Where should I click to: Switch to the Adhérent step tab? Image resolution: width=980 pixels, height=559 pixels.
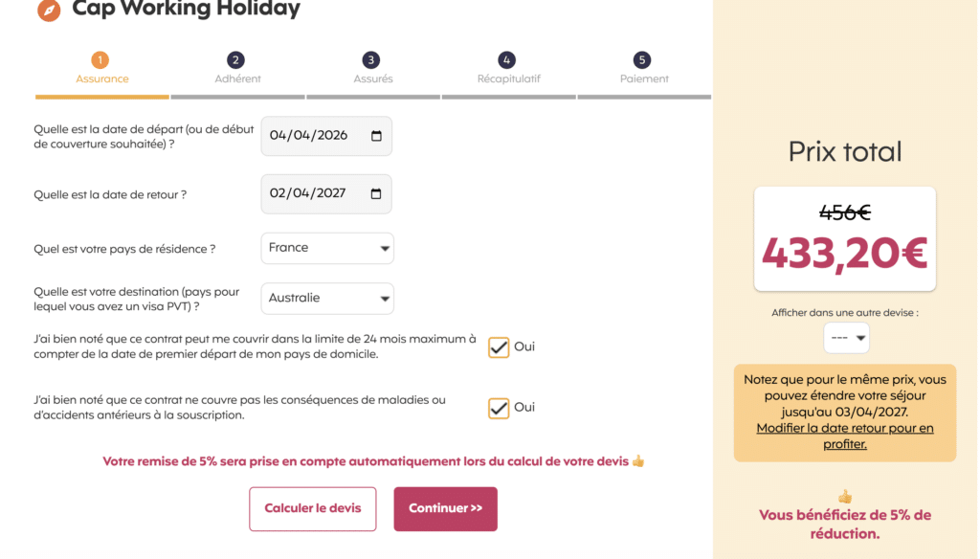tap(237, 78)
